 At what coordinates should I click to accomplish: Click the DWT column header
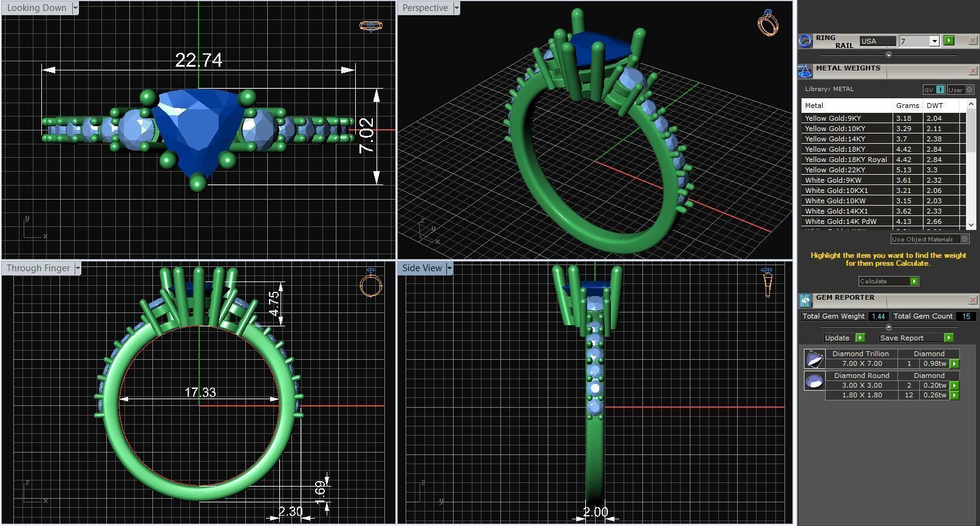point(941,106)
